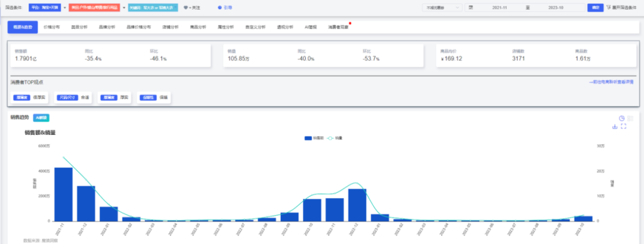Switch to list/table view icon

630,118
